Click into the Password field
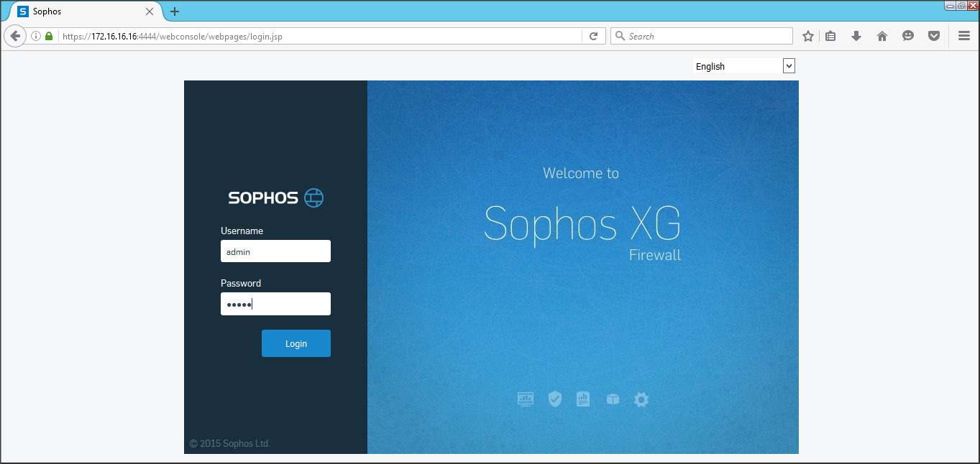Image resolution: width=980 pixels, height=464 pixels. tap(275, 304)
